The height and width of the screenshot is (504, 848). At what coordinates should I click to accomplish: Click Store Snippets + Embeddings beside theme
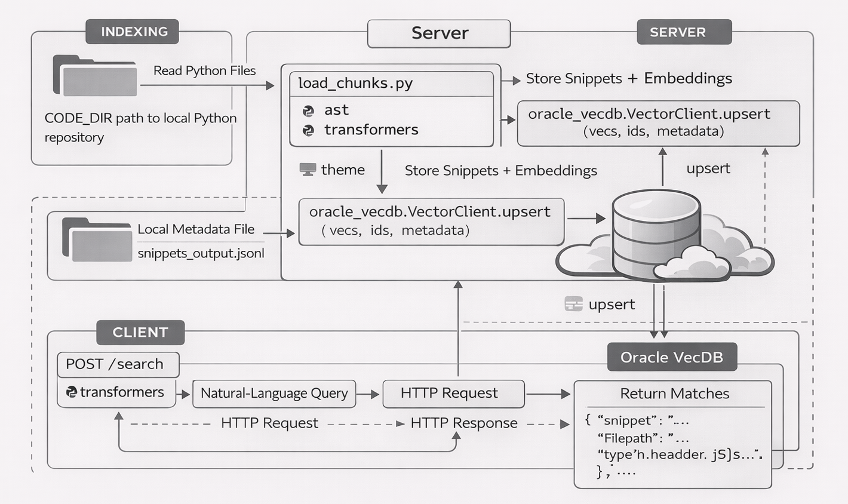tap(500, 171)
